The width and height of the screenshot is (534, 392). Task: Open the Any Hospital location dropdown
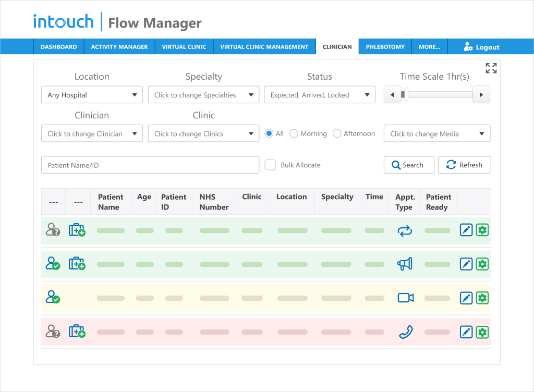(x=92, y=94)
